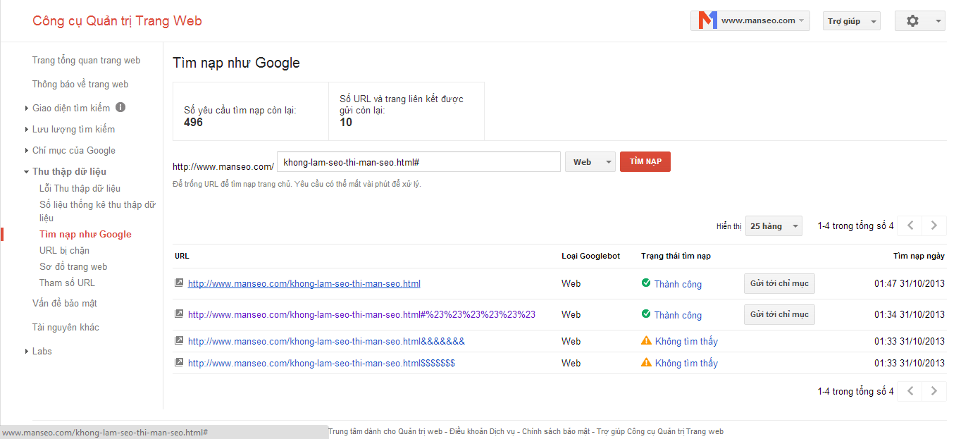Click Tìm nạp ngày column header
Image resolution: width=980 pixels, height=439 pixels.
pyautogui.click(x=919, y=256)
